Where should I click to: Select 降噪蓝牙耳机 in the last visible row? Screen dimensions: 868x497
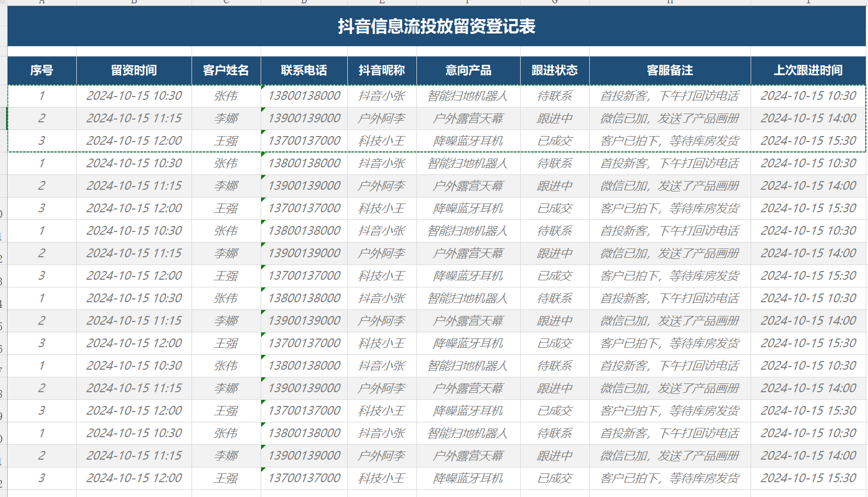point(469,478)
